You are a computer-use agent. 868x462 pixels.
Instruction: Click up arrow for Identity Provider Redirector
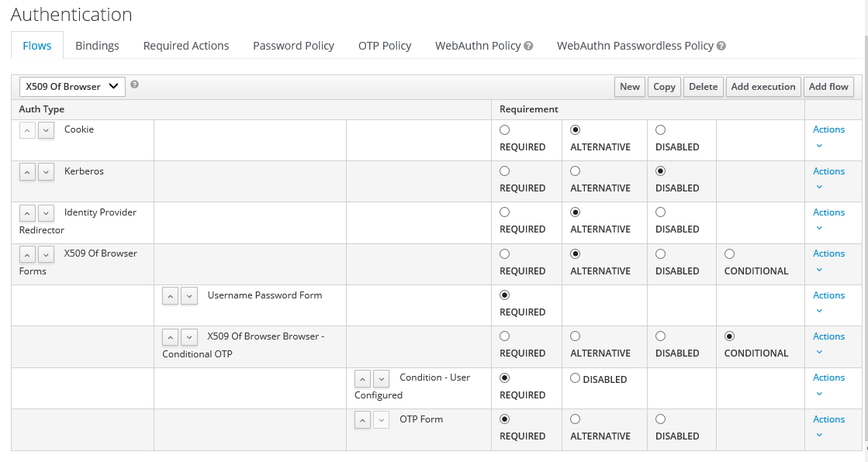[x=27, y=212]
